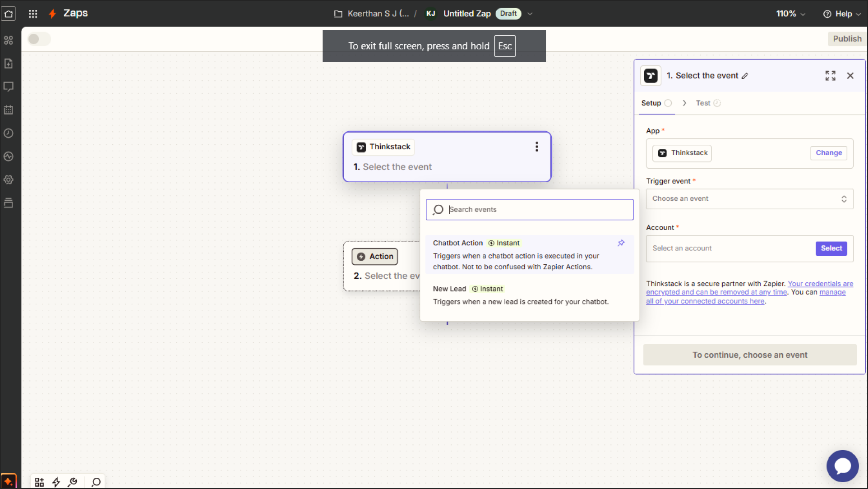Click the folder icon beside Keerthan S J

pyautogui.click(x=338, y=14)
